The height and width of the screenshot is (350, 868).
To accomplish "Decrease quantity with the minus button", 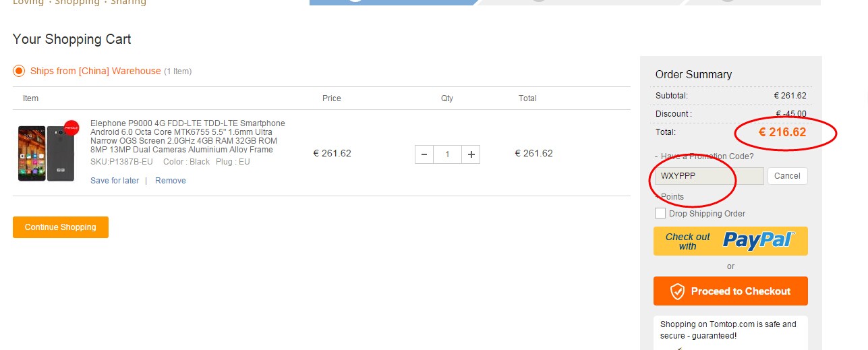I will pos(424,154).
